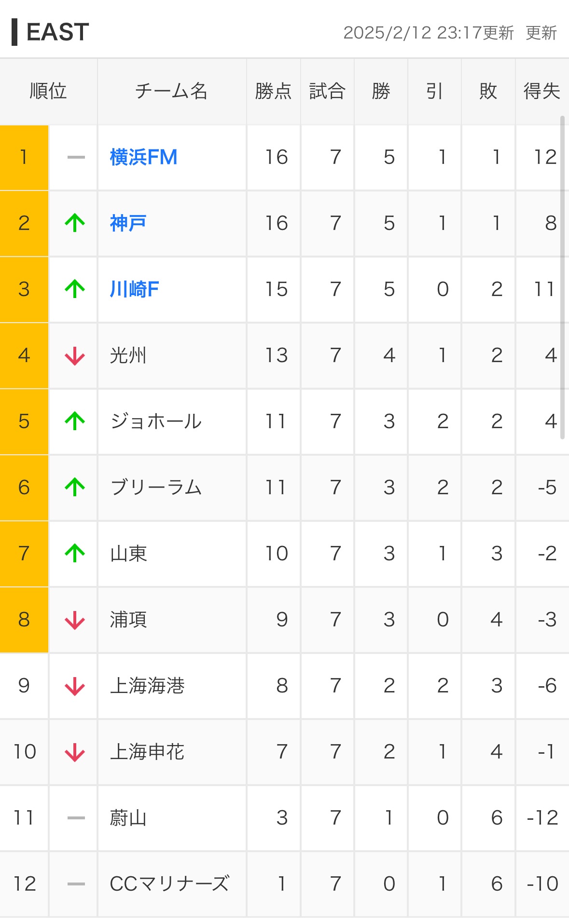Viewport: 569px width, 924px height.
Task: Select the 得失 column header
Action: (542, 91)
